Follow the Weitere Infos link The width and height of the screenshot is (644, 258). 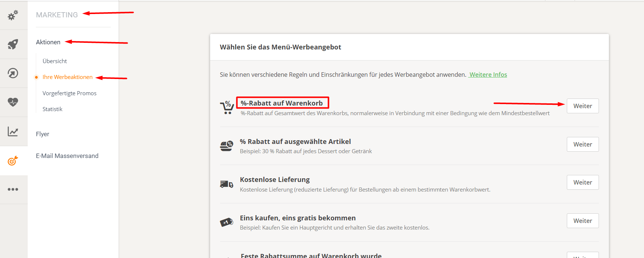(488, 75)
